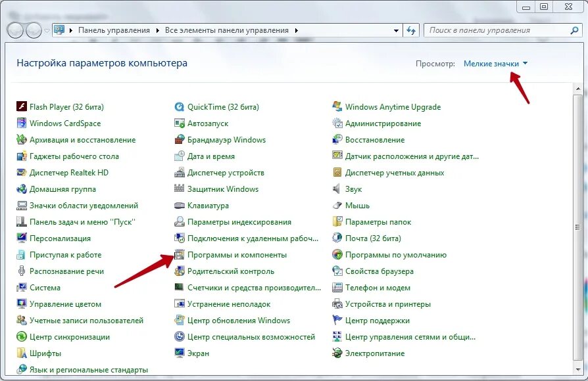Click the scrollbar down arrow
Screen dimensions: 588x381
(x=578, y=369)
